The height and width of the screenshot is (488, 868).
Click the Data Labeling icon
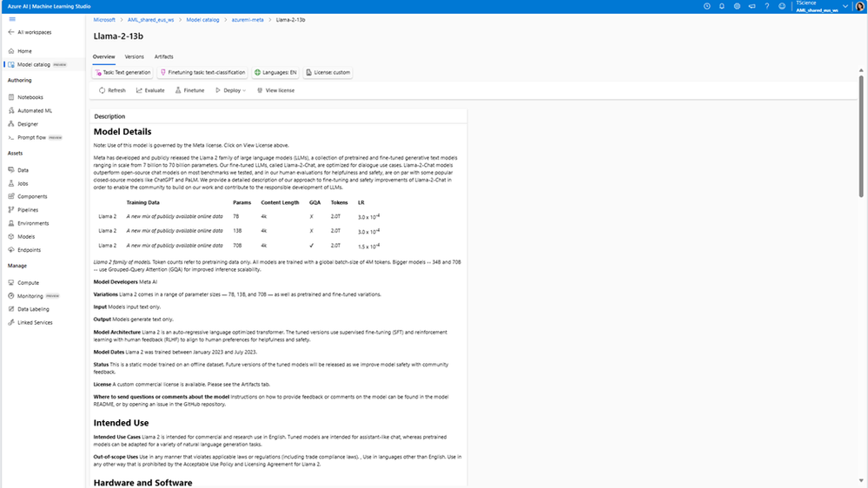coord(11,309)
